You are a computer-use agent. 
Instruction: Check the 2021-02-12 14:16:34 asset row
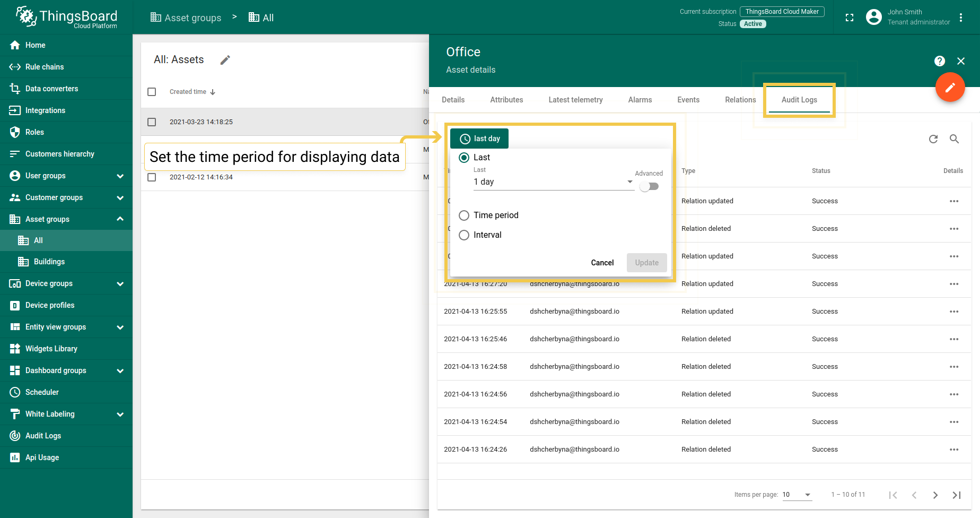click(152, 177)
